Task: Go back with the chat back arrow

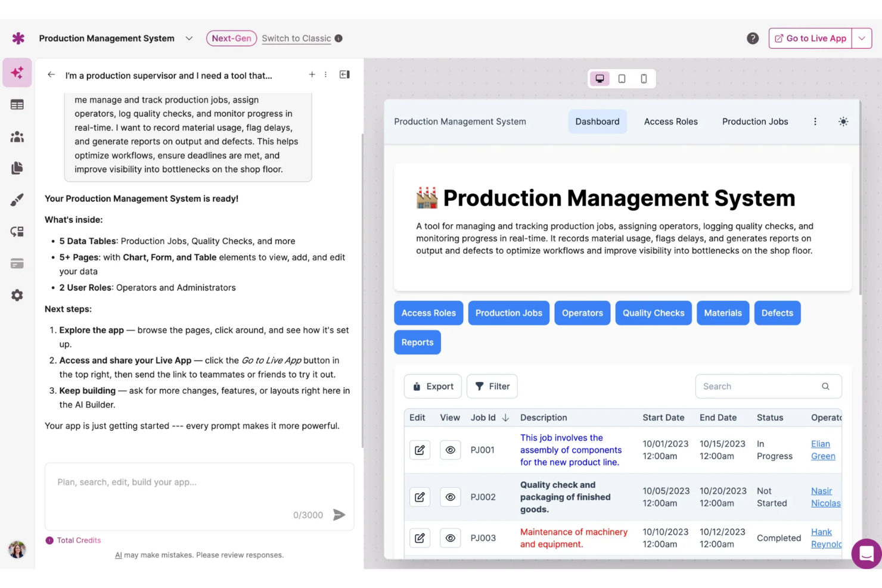Action: [x=51, y=75]
